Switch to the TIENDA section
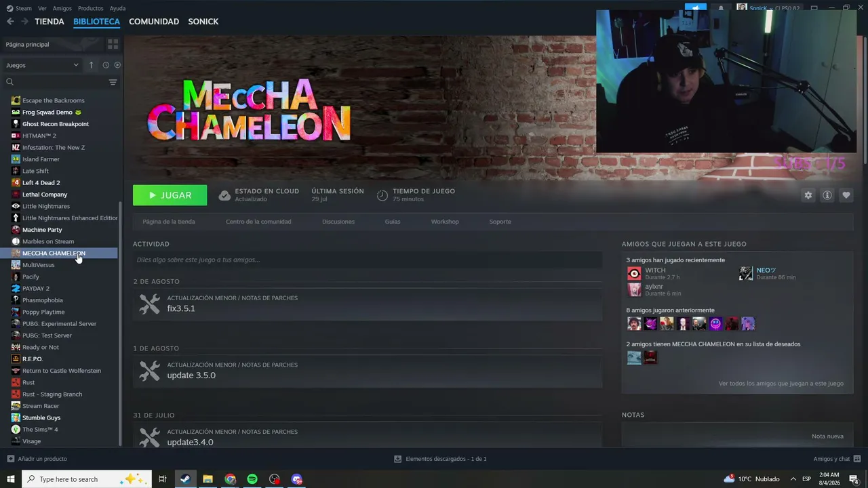Image resolution: width=868 pixels, height=488 pixels. coord(50,22)
